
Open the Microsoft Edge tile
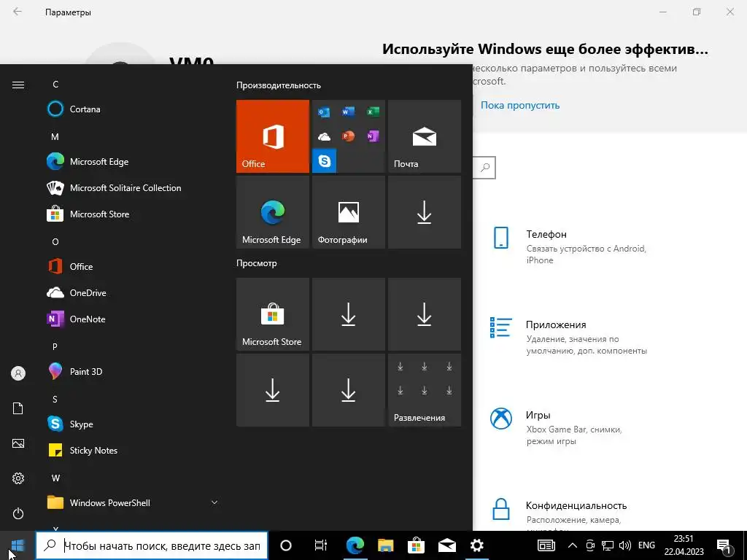(x=273, y=212)
